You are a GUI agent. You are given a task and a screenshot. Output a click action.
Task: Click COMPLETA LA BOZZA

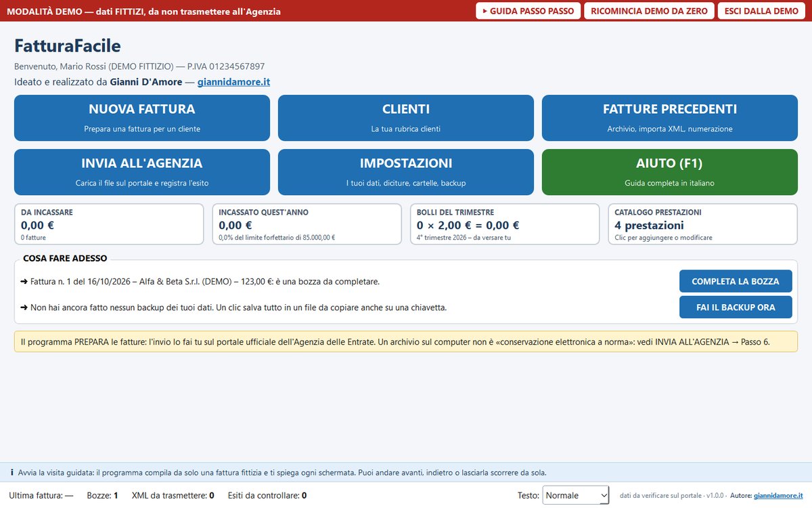[x=736, y=281]
